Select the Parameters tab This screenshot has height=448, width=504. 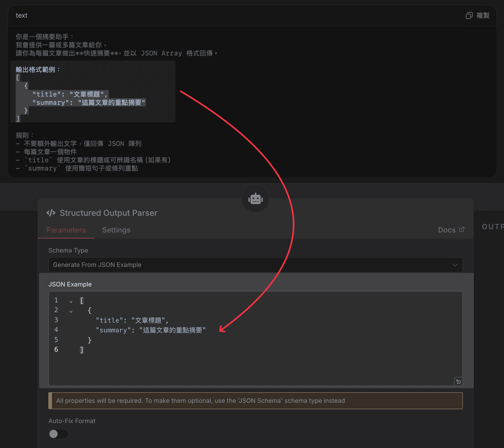[66, 230]
